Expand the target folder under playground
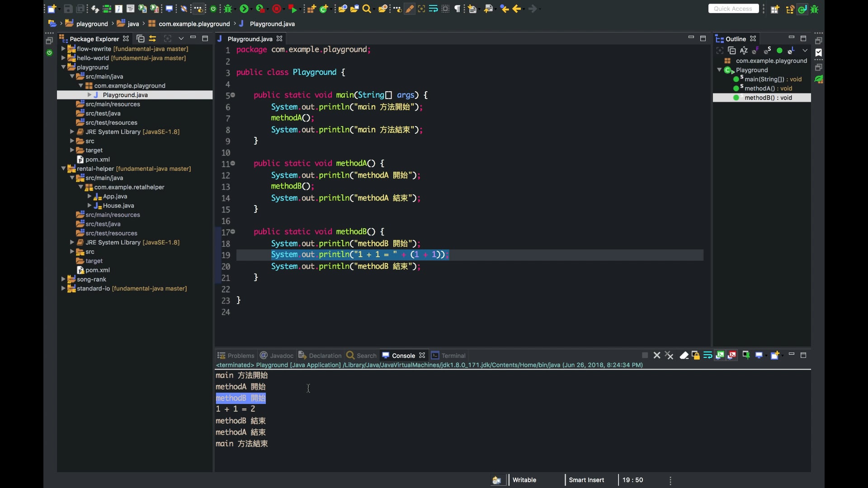868x488 pixels. click(x=72, y=150)
